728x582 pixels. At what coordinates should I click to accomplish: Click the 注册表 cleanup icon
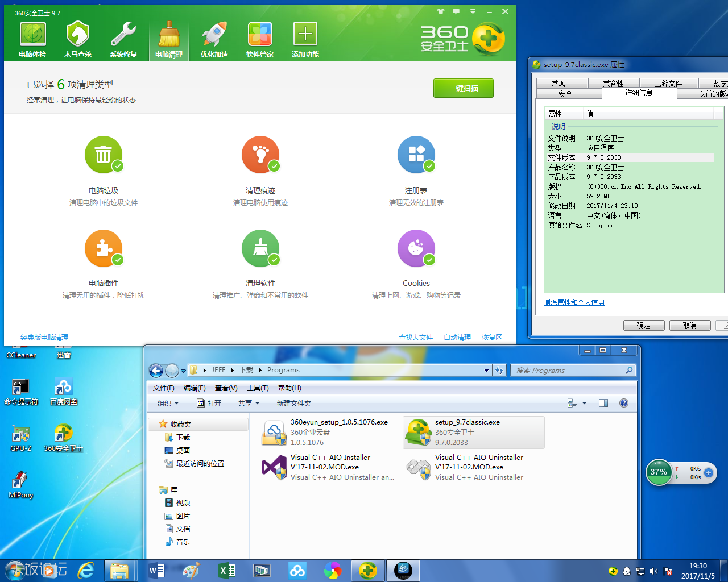point(416,155)
